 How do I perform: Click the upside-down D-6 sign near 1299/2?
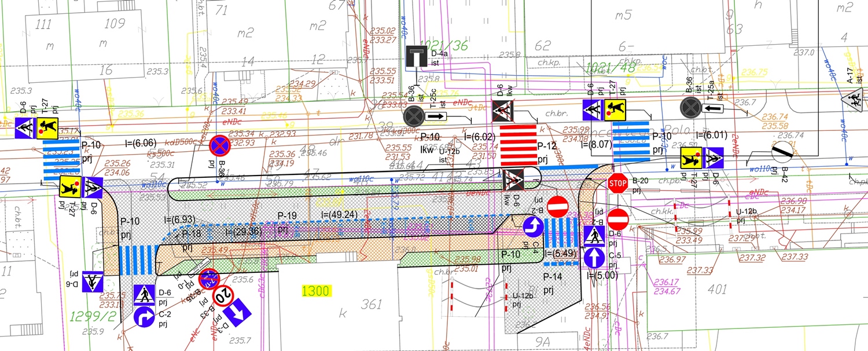point(92,281)
